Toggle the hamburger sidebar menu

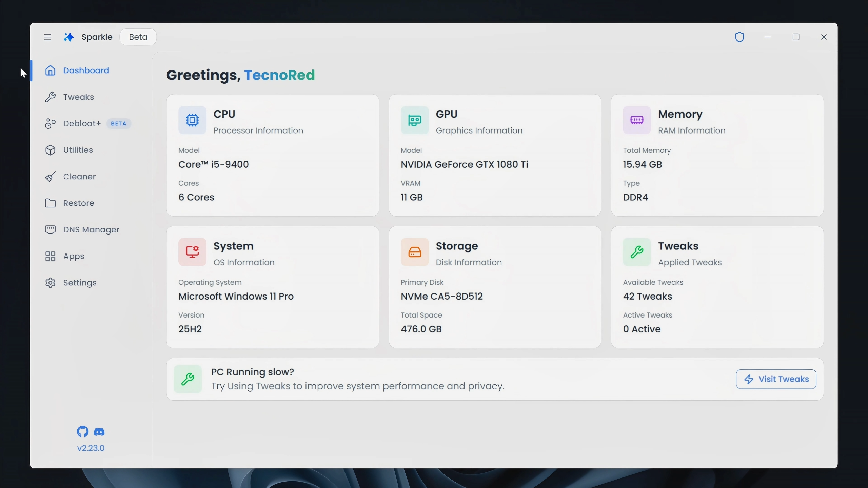click(47, 37)
